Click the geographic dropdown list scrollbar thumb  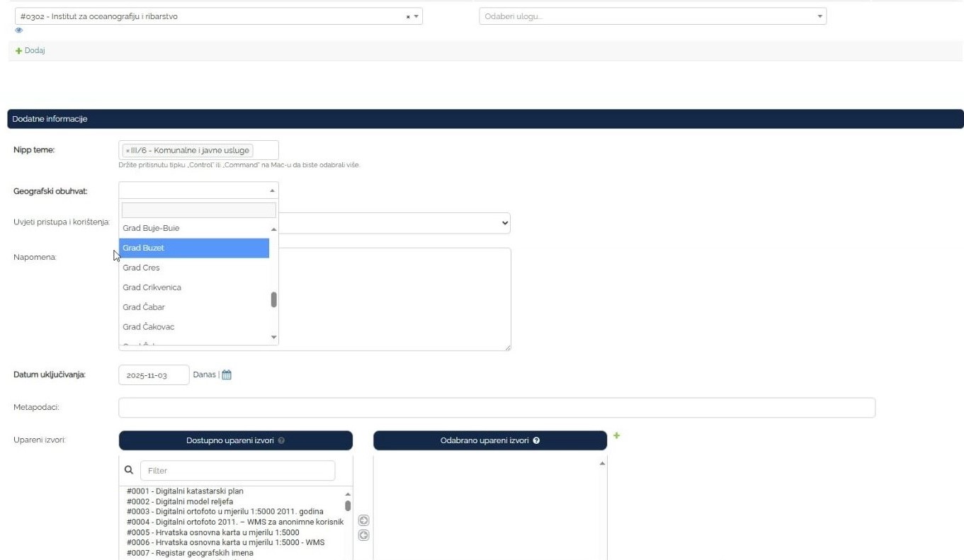coord(274,299)
